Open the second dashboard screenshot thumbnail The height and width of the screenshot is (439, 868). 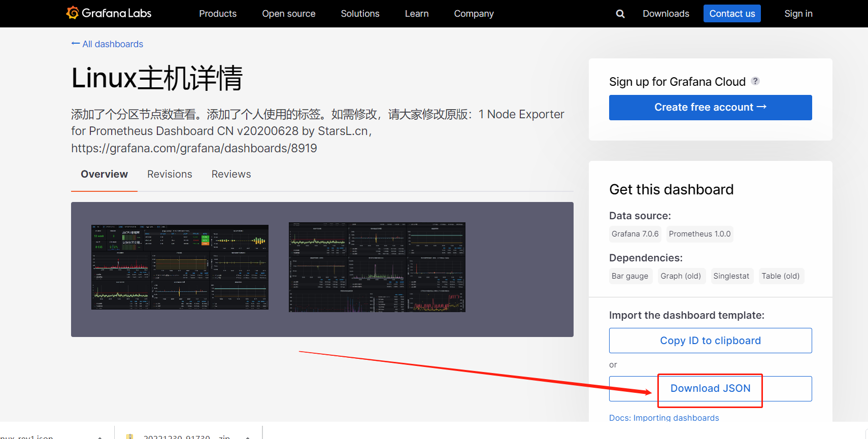377,267
